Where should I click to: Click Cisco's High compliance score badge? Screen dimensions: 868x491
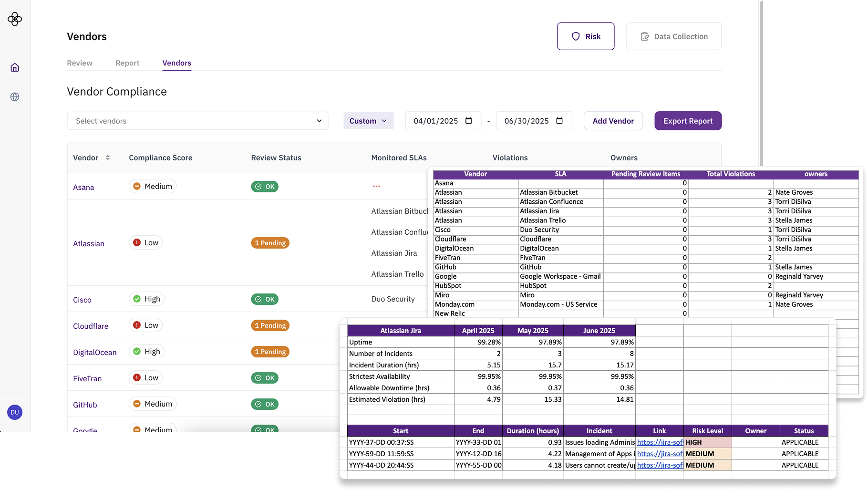point(146,299)
